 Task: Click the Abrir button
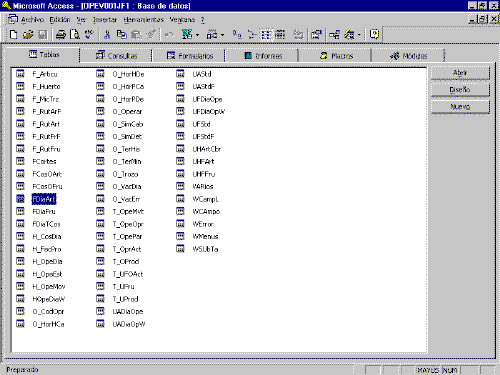pos(460,73)
